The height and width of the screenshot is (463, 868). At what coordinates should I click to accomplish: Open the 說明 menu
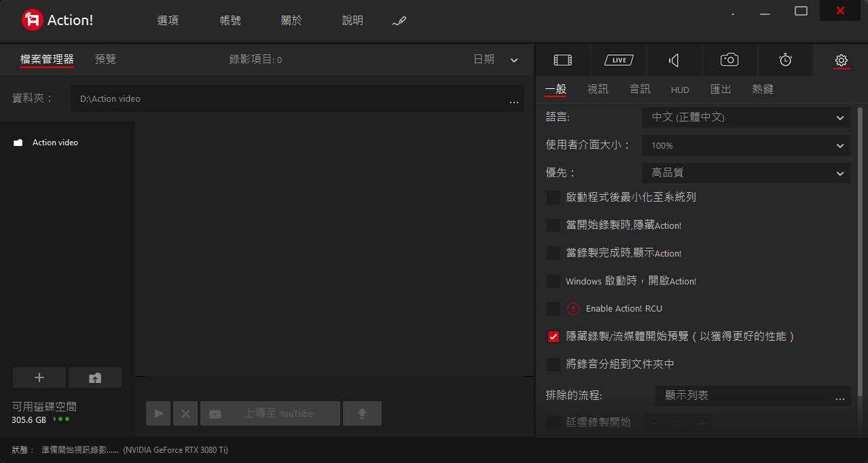pyautogui.click(x=352, y=20)
